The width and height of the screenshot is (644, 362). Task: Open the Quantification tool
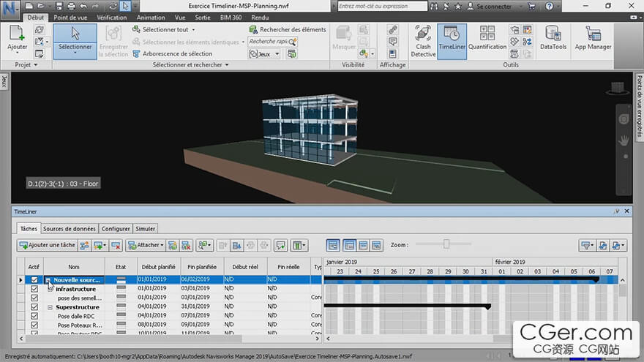pos(487,38)
